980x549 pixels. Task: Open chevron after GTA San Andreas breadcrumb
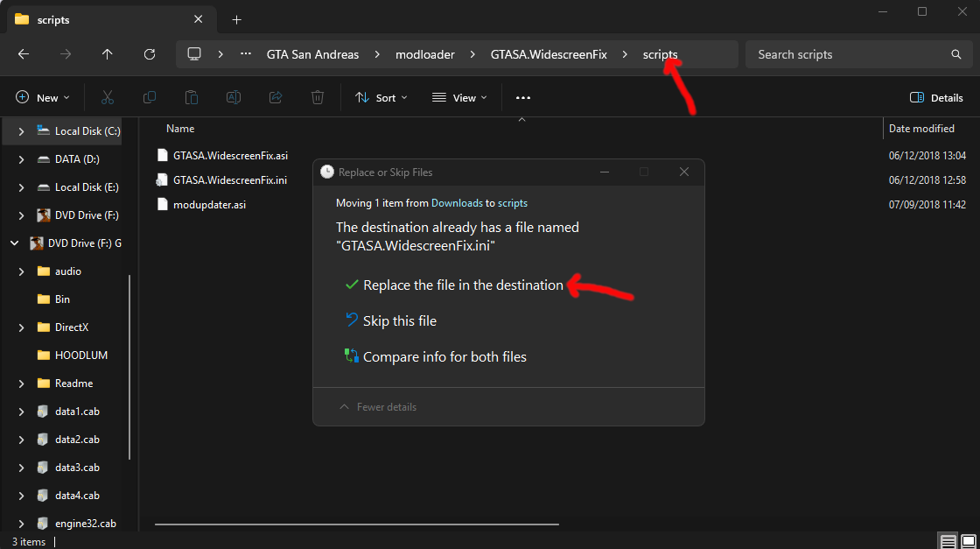click(377, 54)
